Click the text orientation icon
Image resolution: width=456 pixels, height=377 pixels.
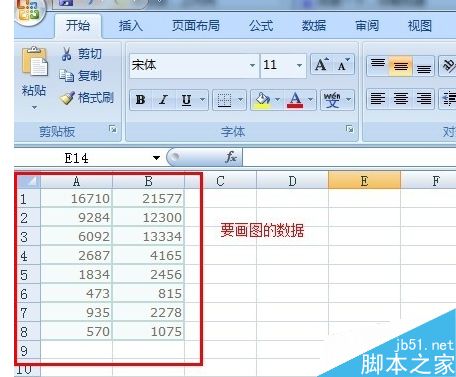pyautogui.click(x=448, y=66)
